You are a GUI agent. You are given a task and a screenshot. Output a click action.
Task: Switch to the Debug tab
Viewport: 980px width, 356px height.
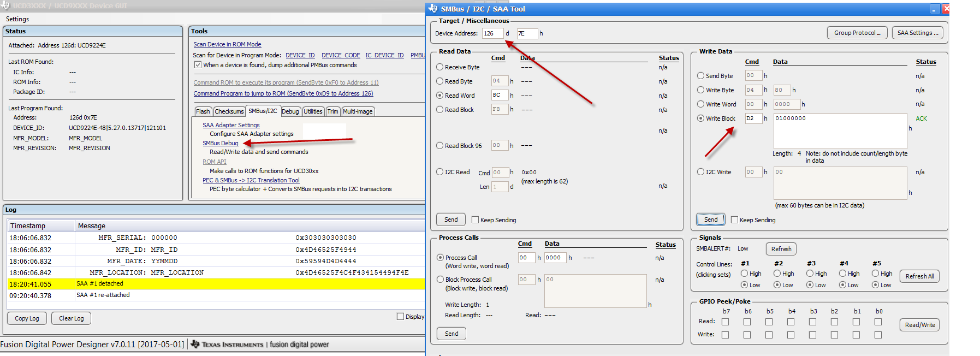point(290,111)
